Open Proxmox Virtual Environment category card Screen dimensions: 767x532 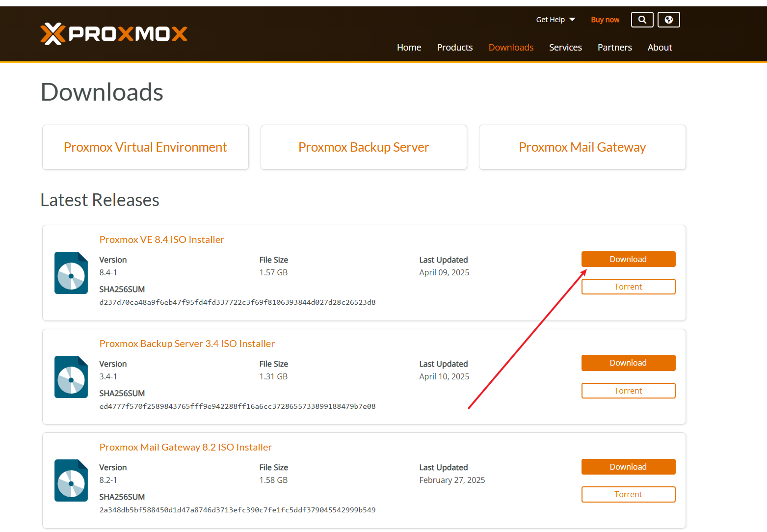145,147
